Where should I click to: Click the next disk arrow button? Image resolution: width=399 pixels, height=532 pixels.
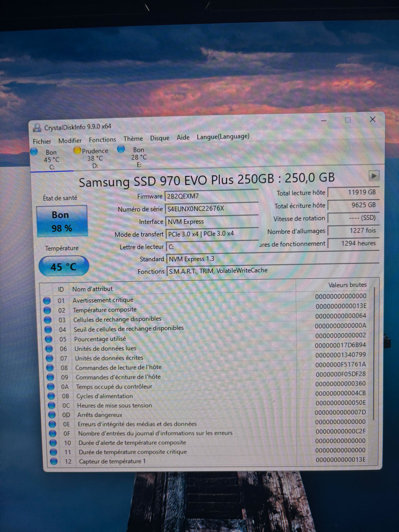pos(374,176)
